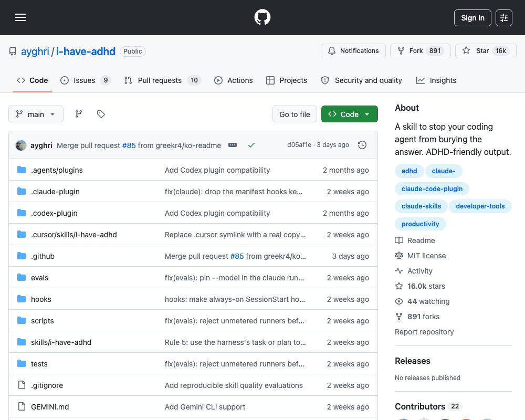Open the branches list icon
This screenshot has height=420, width=525.
79,114
